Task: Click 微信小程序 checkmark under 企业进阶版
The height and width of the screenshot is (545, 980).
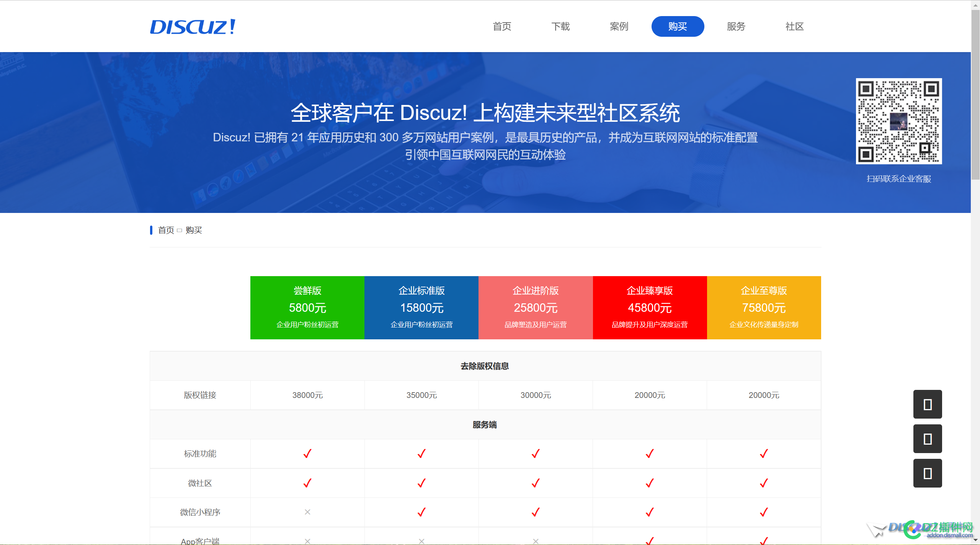Action: click(x=536, y=512)
